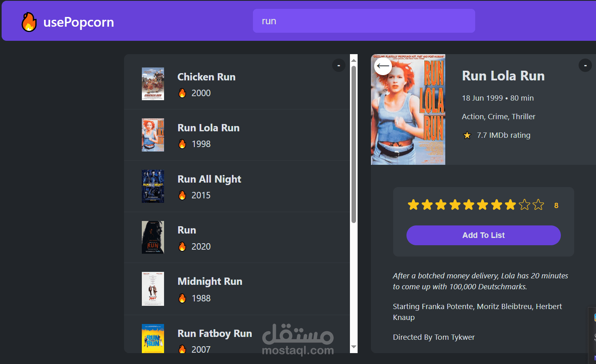Click the '18 Jun 1999 • 80 min' text
The height and width of the screenshot is (364, 596).
click(498, 98)
